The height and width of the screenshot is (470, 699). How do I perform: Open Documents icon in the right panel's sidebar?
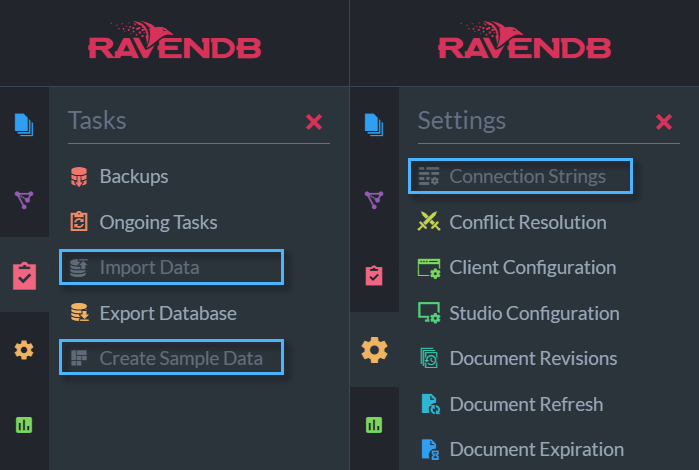pos(374,124)
